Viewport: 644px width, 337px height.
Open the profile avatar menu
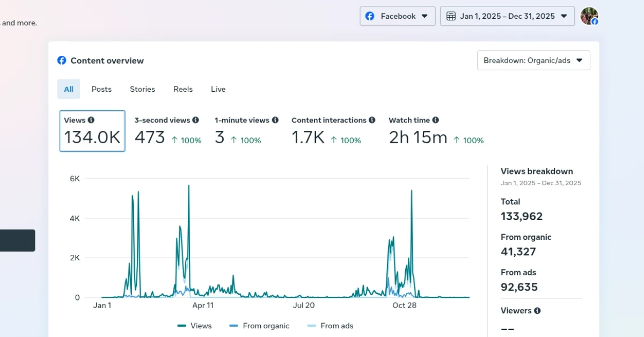click(589, 16)
